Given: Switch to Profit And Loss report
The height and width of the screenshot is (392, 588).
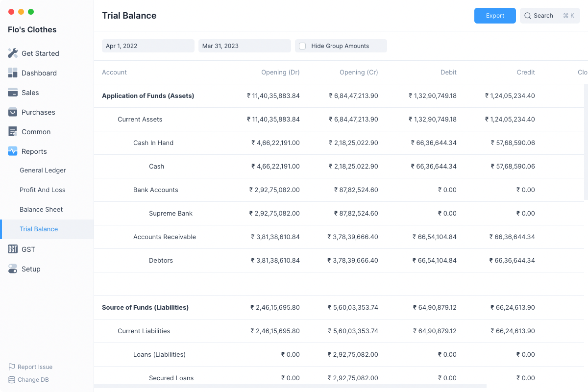Looking at the screenshot, I should (42, 190).
